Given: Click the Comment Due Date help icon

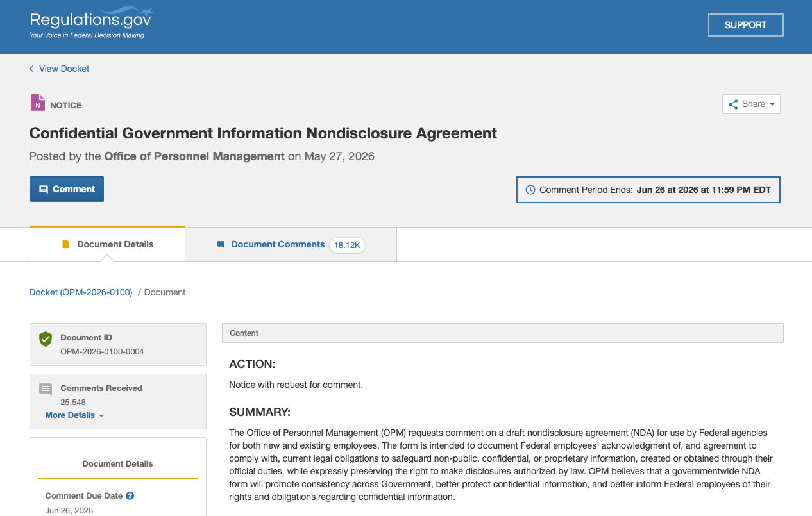Looking at the screenshot, I should click(130, 495).
